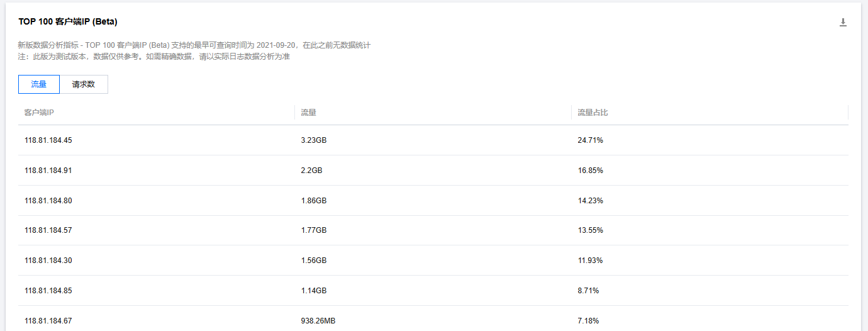The image size is (868, 331).
Task: Click the 1.86GB traffic value
Action: [314, 201]
